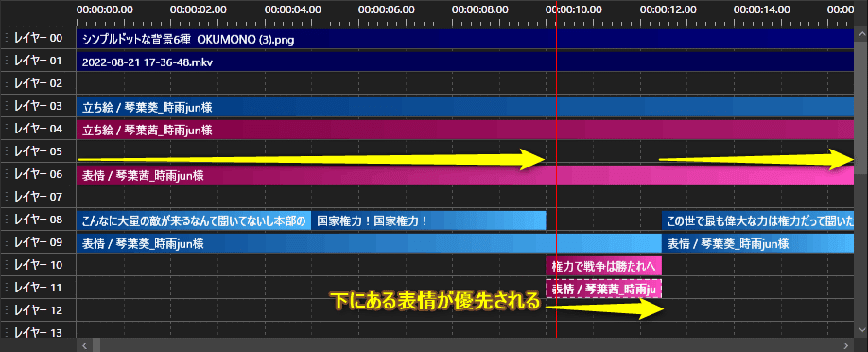Click the レイヤー 08 header
This screenshot has width=868, height=352.
point(38,220)
